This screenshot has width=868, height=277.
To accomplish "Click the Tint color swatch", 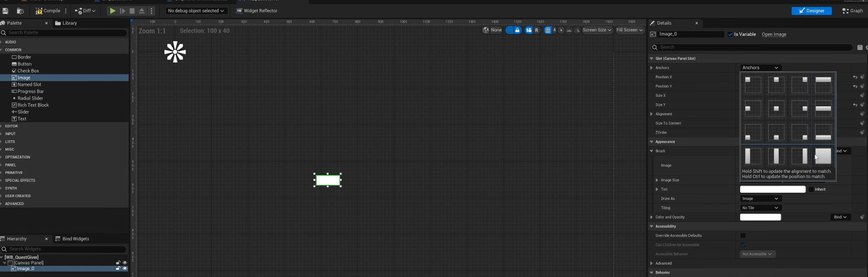I will tap(772, 189).
